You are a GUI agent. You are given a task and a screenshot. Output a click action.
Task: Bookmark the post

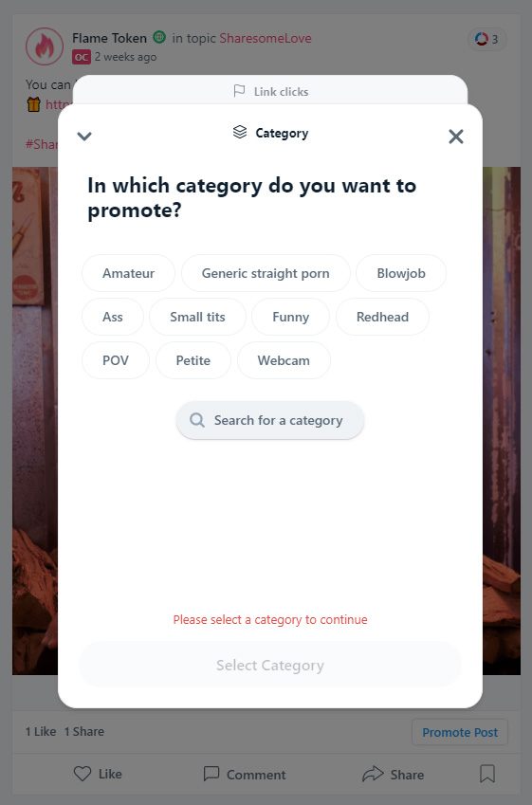pyautogui.click(x=487, y=774)
